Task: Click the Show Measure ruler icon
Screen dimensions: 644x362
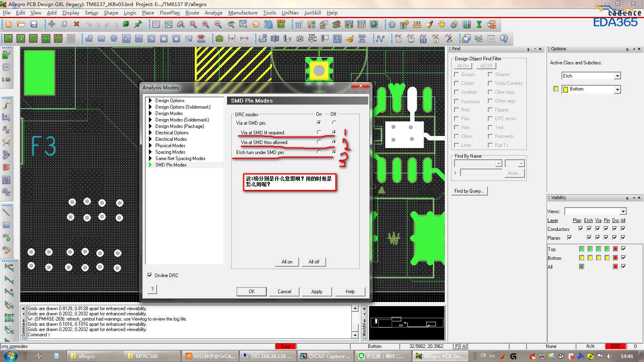Action: (417, 25)
